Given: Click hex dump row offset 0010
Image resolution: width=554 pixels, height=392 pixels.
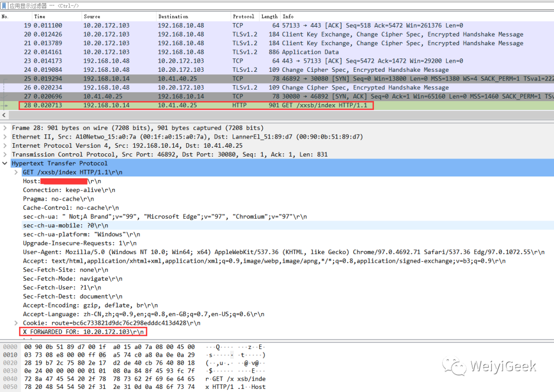Looking at the screenshot, I should pos(10,355).
